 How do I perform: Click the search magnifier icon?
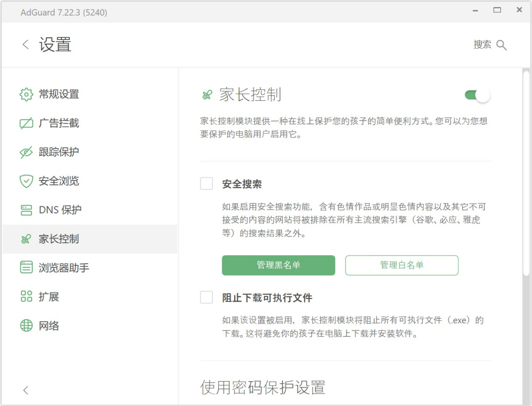point(501,45)
